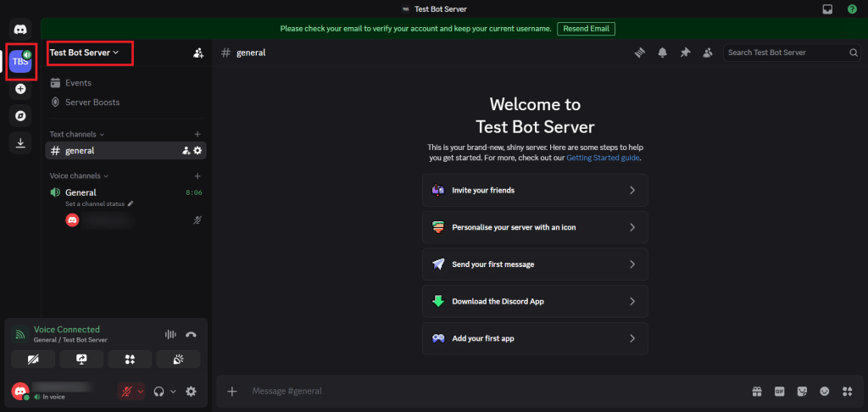The height and width of the screenshot is (412, 868).
Task: Follow the Getting Started guide link
Action: (603, 158)
